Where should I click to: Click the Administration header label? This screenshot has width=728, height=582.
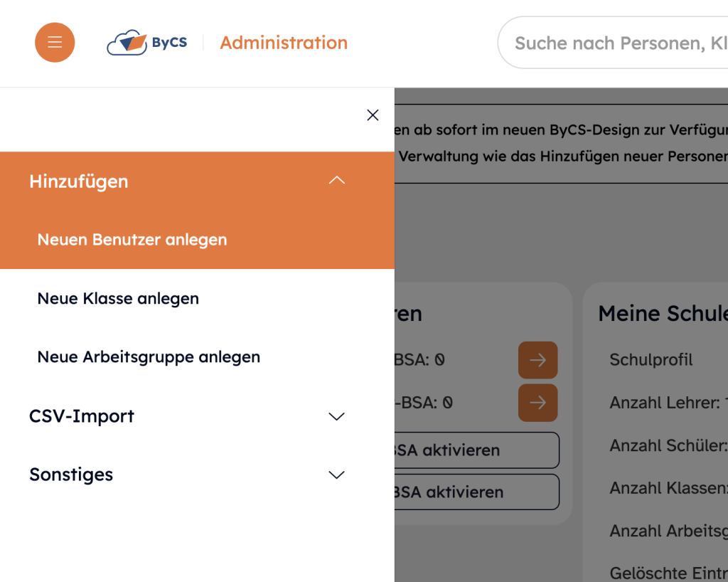coord(284,43)
